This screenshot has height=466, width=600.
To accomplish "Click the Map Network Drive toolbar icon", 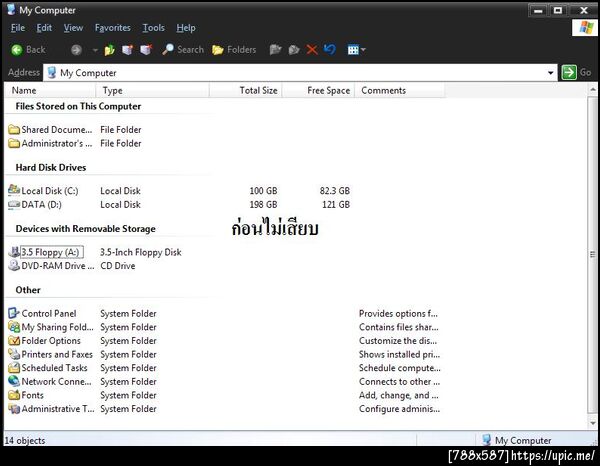I will tap(127, 50).
